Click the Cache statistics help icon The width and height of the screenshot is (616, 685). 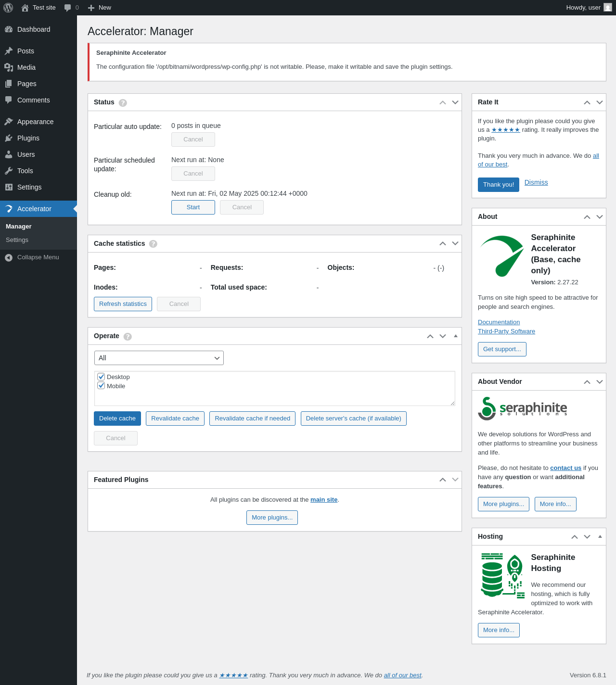pos(153,244)
